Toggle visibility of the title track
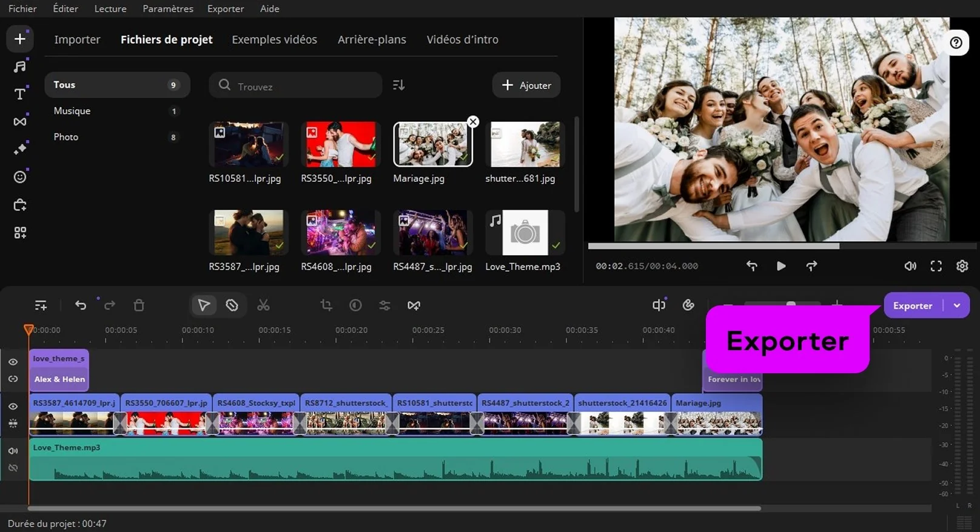This screenshot has height=532, width=980. point(13,362)
